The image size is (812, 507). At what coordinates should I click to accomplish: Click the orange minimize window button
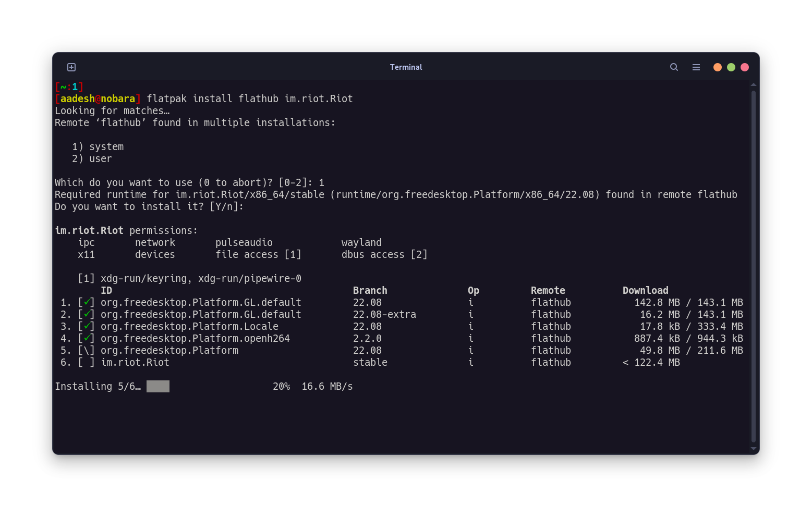(718, 67)
